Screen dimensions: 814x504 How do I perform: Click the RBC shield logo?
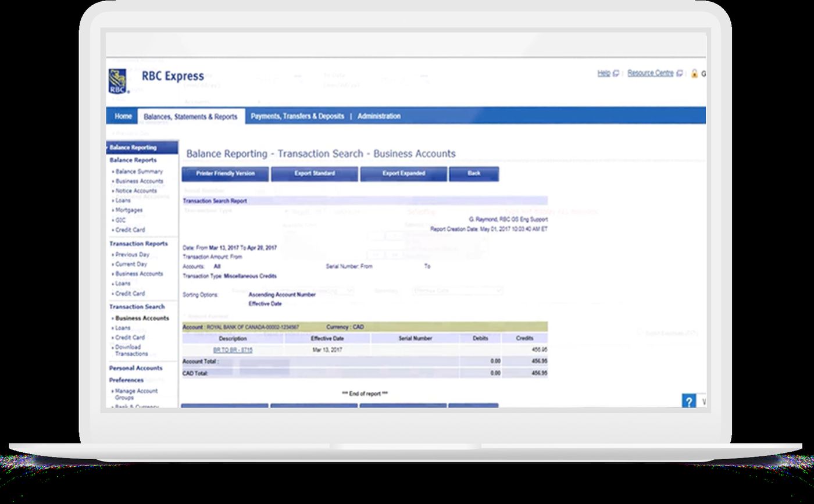[x=118, y=81]
